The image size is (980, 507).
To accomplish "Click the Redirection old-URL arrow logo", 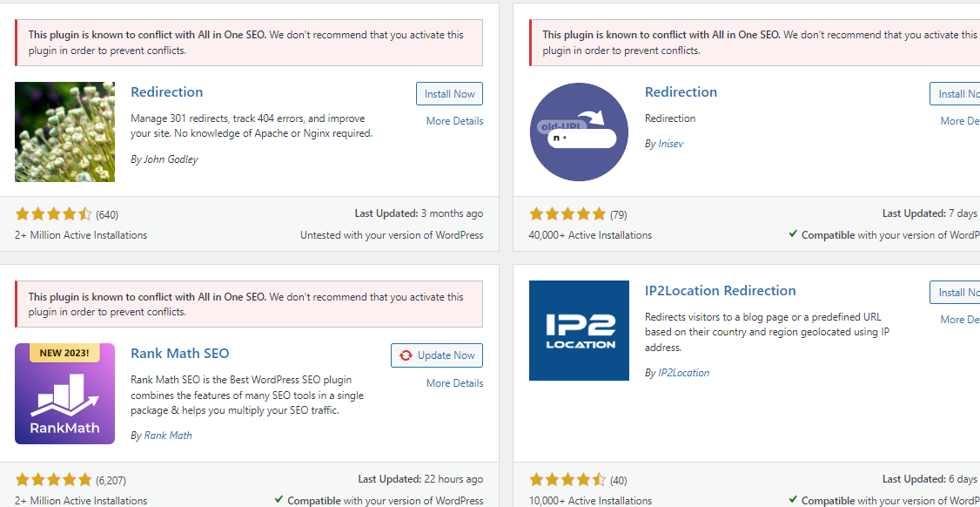I will (579, 132).
